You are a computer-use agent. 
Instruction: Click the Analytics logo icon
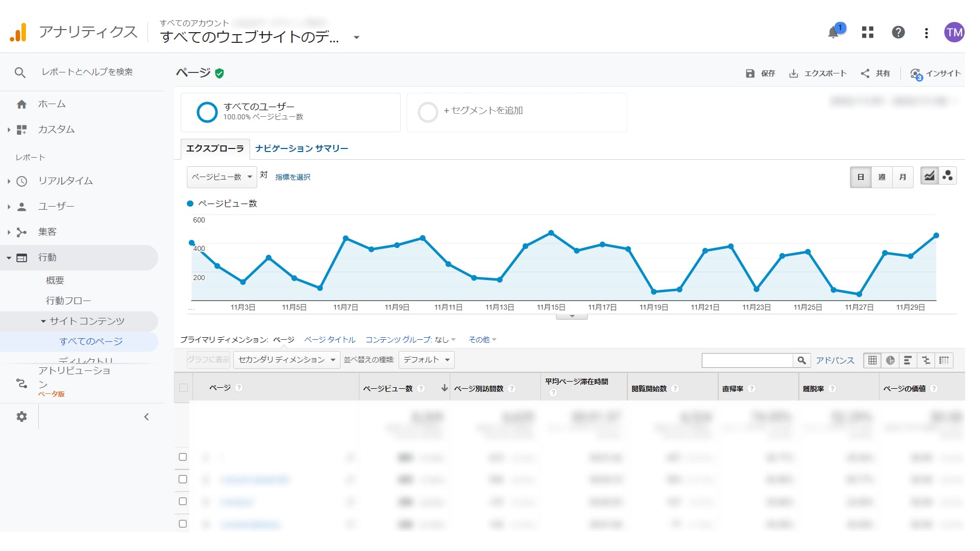tap(18, 33)
